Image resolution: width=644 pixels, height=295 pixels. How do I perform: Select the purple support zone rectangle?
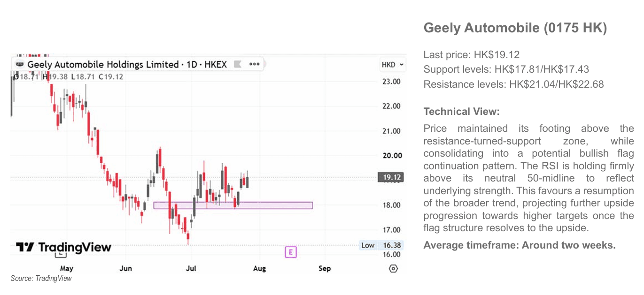click(x=233, y=205)
